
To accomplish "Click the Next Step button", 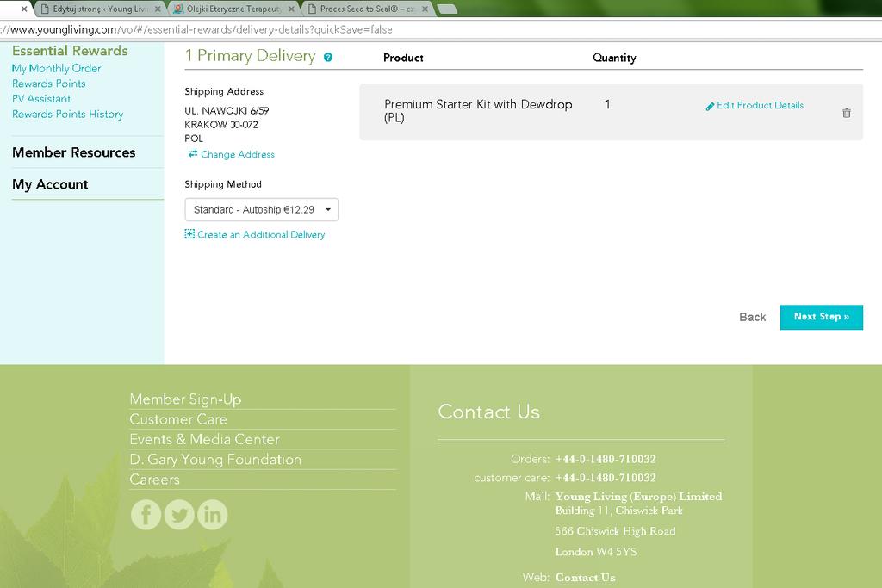I will tap(821, 317).
